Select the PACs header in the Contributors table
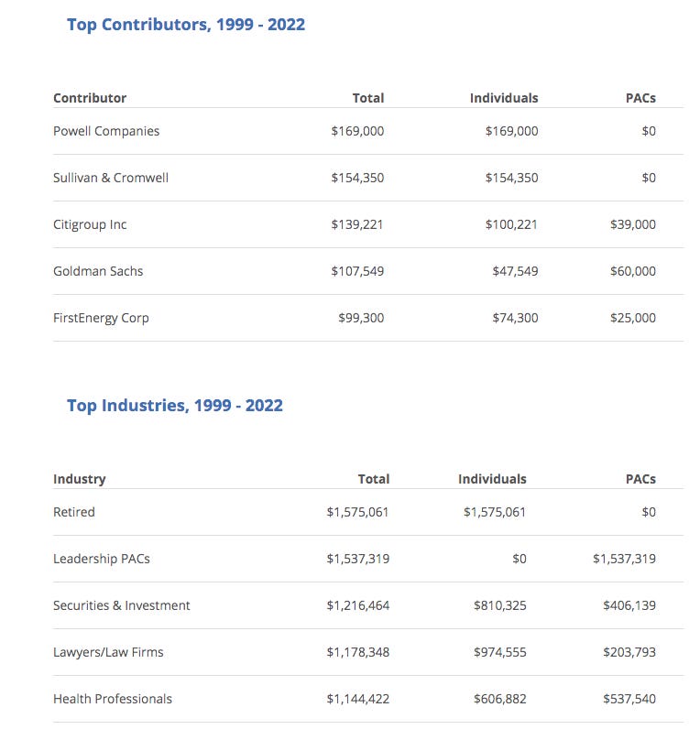The width and height of the screenshot is (700, 751). tap(640, 98)
